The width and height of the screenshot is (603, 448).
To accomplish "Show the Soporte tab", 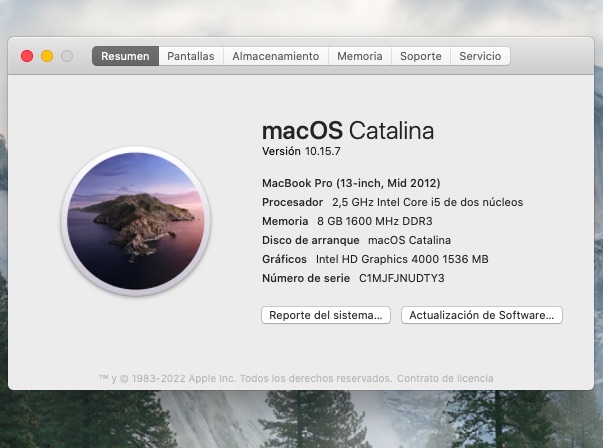I will tap(420, 57).
